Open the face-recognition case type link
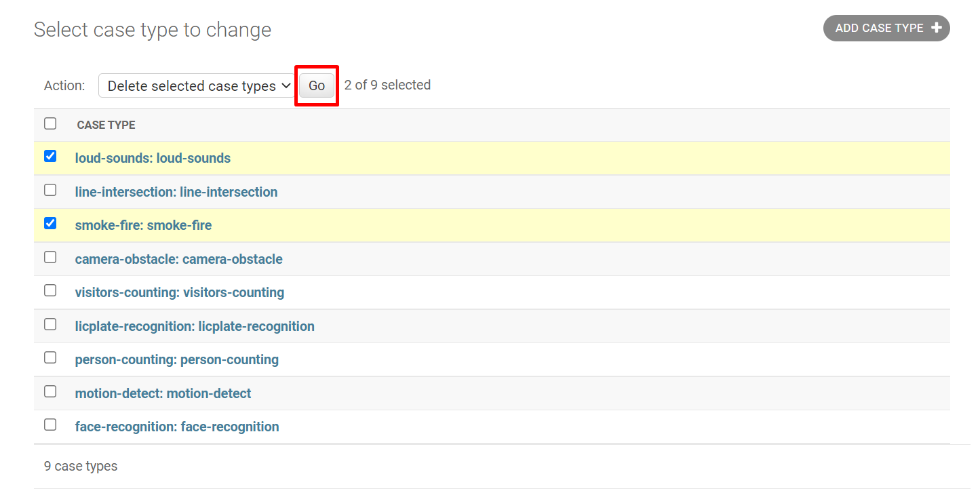Viewport: 980px width, 491px height. [176, 427]
